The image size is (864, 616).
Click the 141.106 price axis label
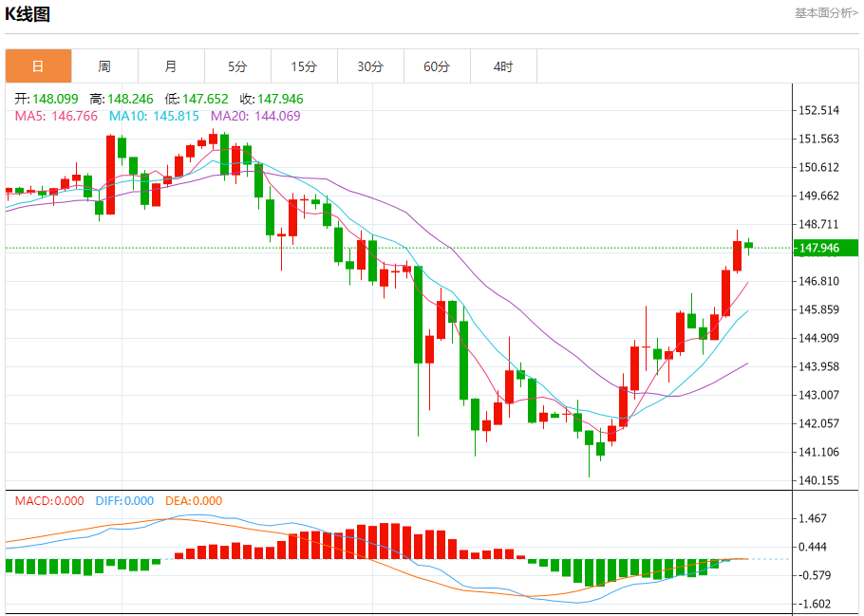point(818,452)
